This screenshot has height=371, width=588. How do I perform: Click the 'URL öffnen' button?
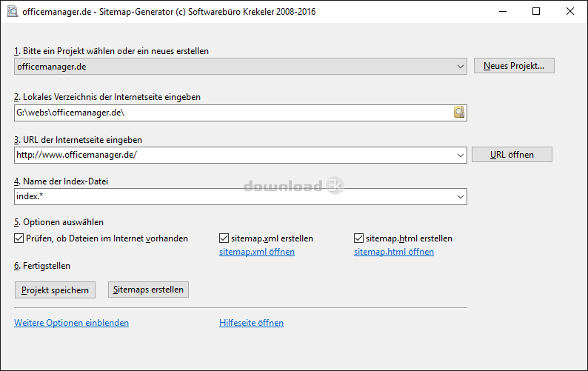pyautogui.click(x=512, y=155)
